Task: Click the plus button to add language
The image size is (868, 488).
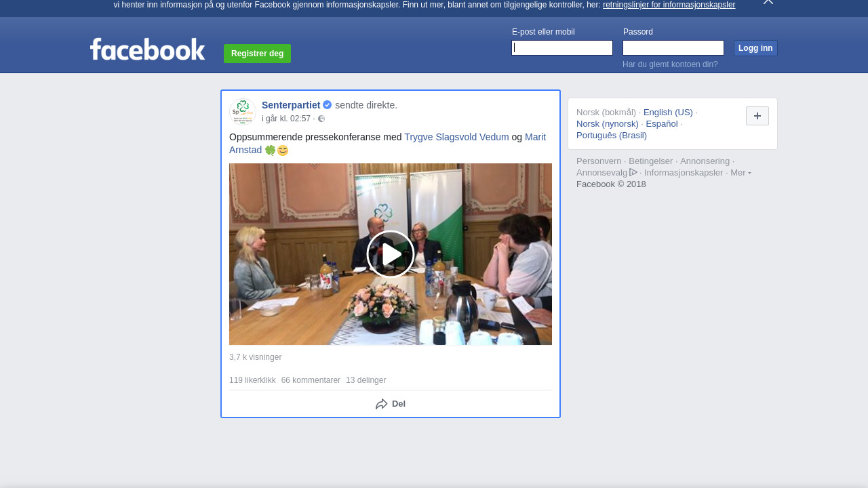Action: click(x=757, y=116)
